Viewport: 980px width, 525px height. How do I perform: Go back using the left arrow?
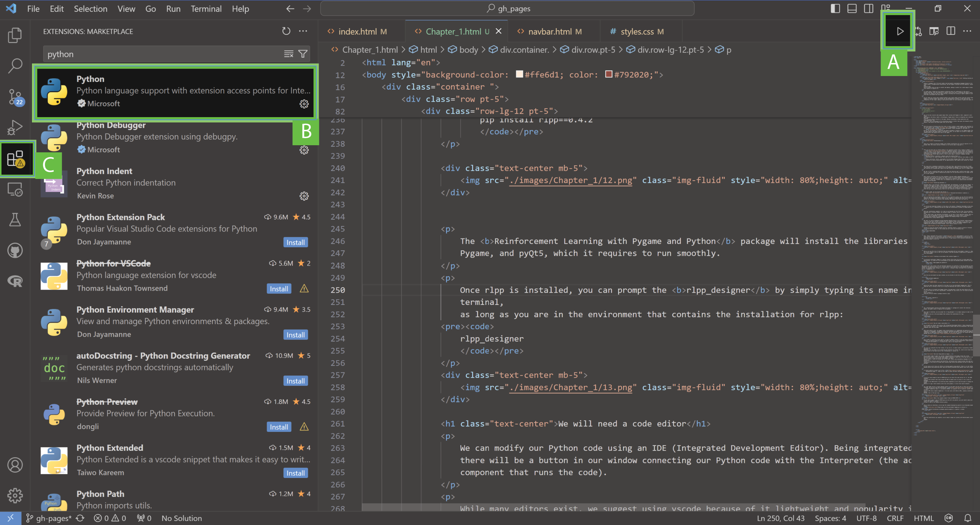click(x=290, y=8)
